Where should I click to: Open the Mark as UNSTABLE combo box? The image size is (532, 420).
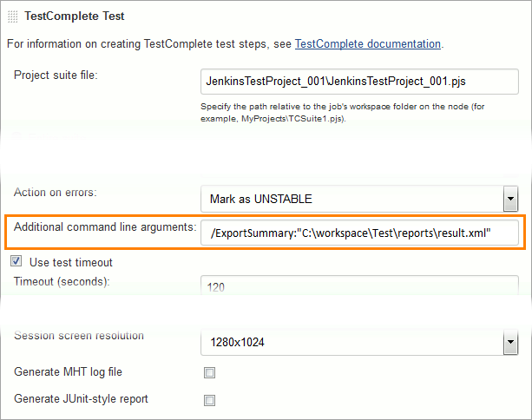351,199
